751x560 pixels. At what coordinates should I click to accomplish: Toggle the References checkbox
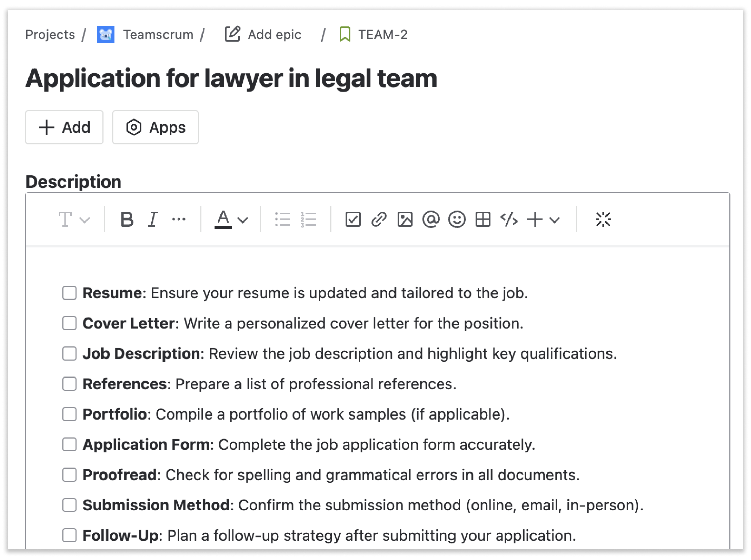tap(70, 384)
